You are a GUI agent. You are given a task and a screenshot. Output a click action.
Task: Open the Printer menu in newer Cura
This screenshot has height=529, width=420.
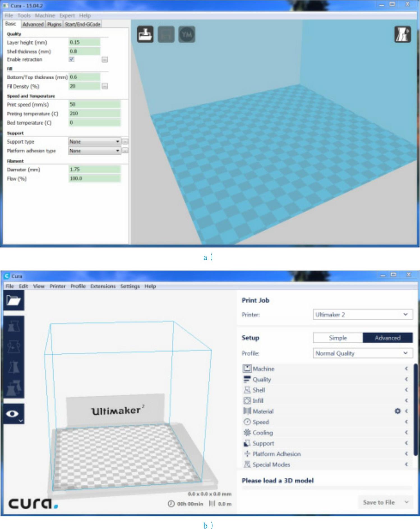click(x=57, y=286)
